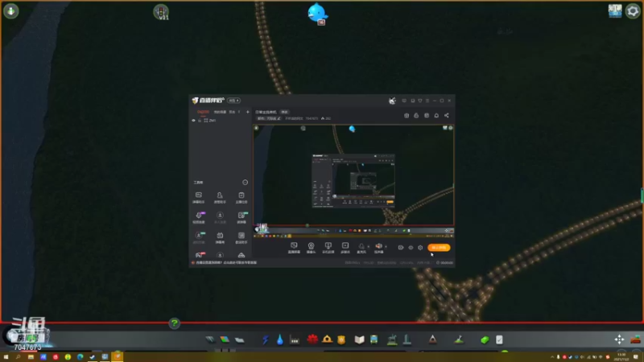This screenshot has height=362, width=644.
Task: Activate the Bulldozer tool icon
Action: point(635,339)
